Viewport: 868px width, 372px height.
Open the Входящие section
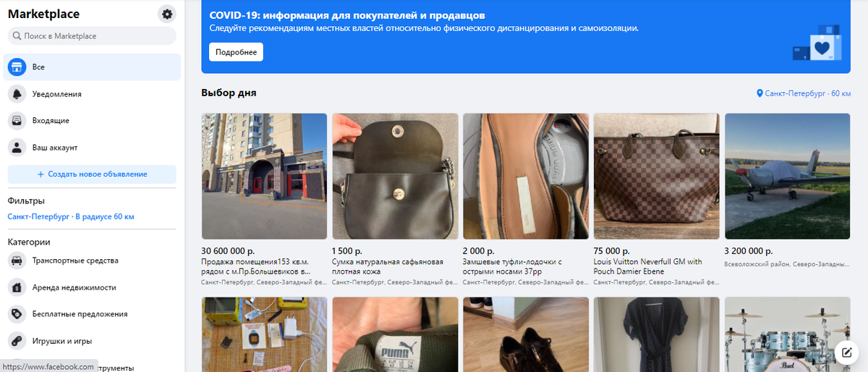(x=92, y=120)
